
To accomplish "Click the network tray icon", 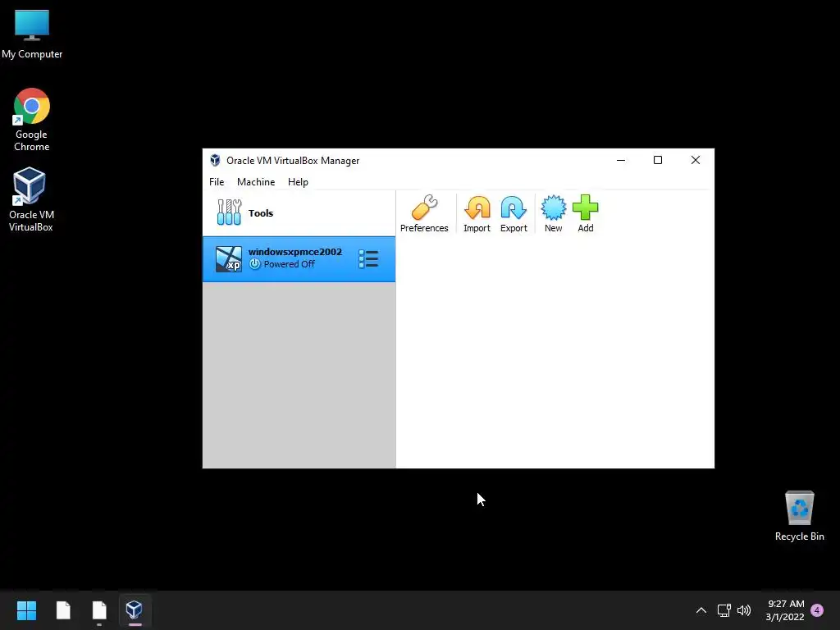I will (724, 610).
